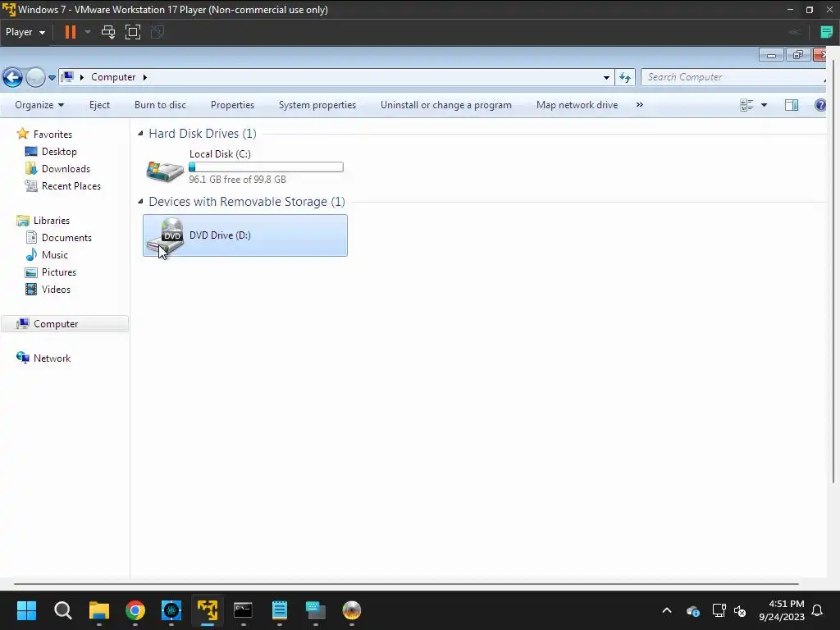The height and width of the screenshot is (630, 840).
Task: Show hidden system tray icons
Action: coord(667,610)
